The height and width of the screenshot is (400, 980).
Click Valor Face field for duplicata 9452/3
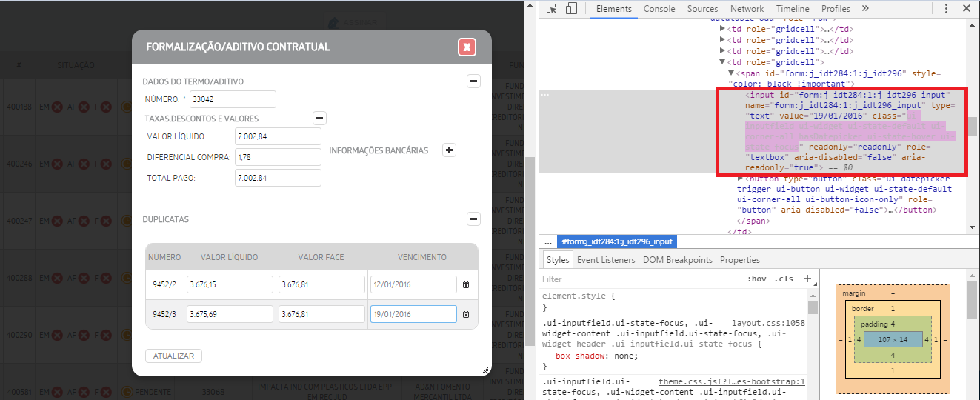point(321,314)
